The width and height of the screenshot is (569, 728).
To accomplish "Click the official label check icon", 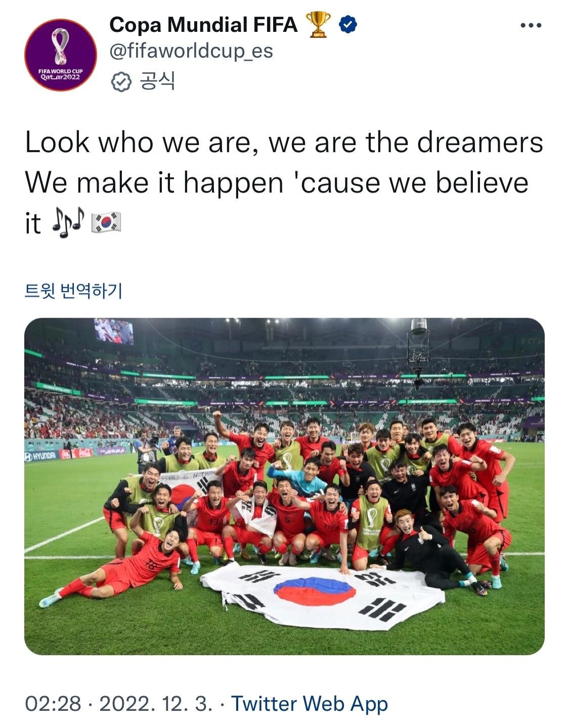I will pos(121,81).
